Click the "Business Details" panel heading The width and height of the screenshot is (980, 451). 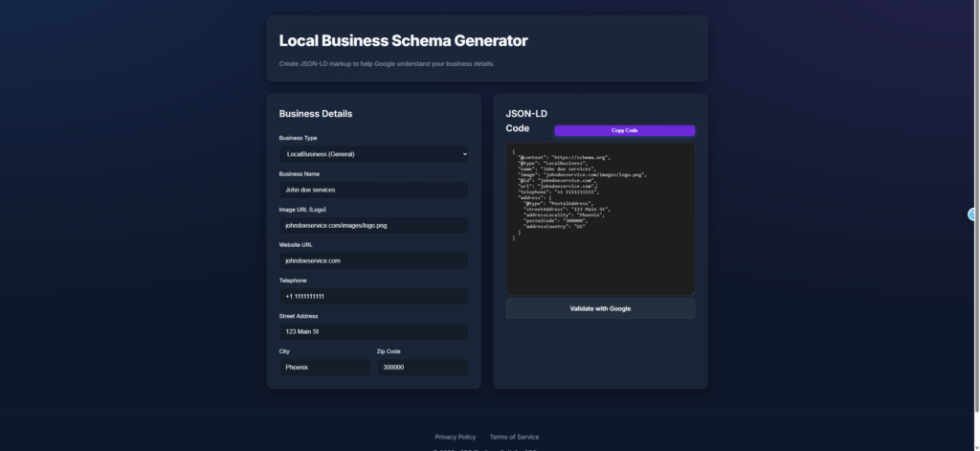click(316, 114)
